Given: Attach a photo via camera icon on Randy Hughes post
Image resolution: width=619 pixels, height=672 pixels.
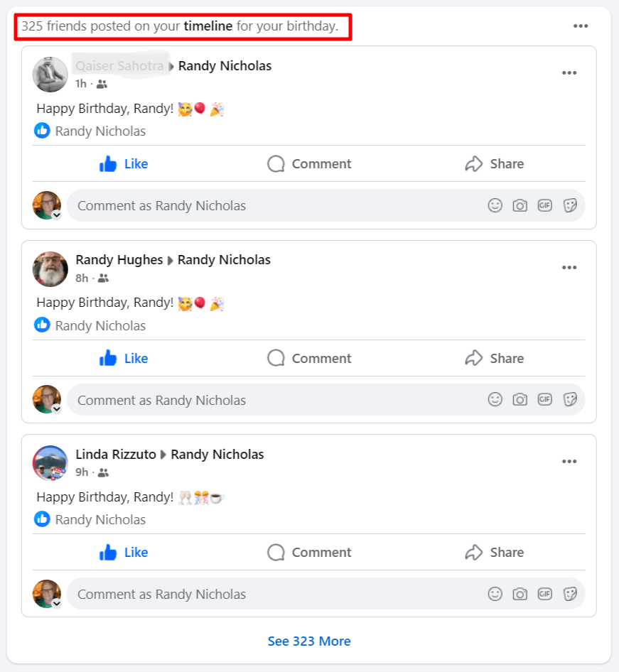Looking at the screenshot, I should pyautogui.click(x=520, y=400).
